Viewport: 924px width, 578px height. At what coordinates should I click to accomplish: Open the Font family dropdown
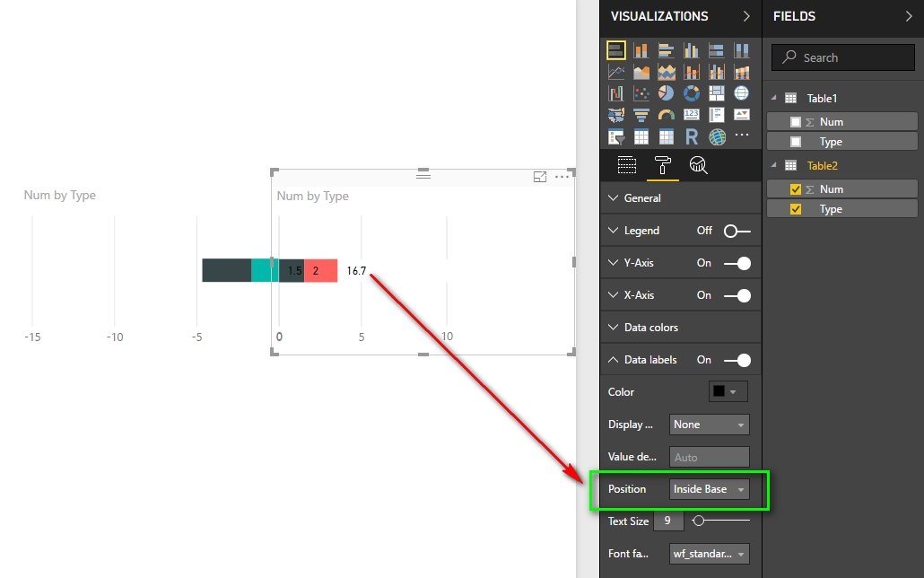pyautogui.click(x=710, y=554)
